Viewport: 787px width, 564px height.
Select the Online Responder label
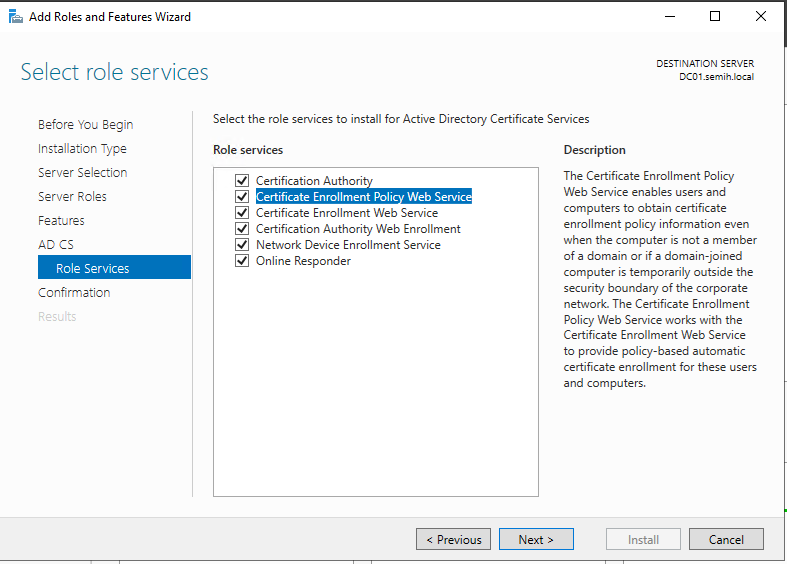coord(303,261)
